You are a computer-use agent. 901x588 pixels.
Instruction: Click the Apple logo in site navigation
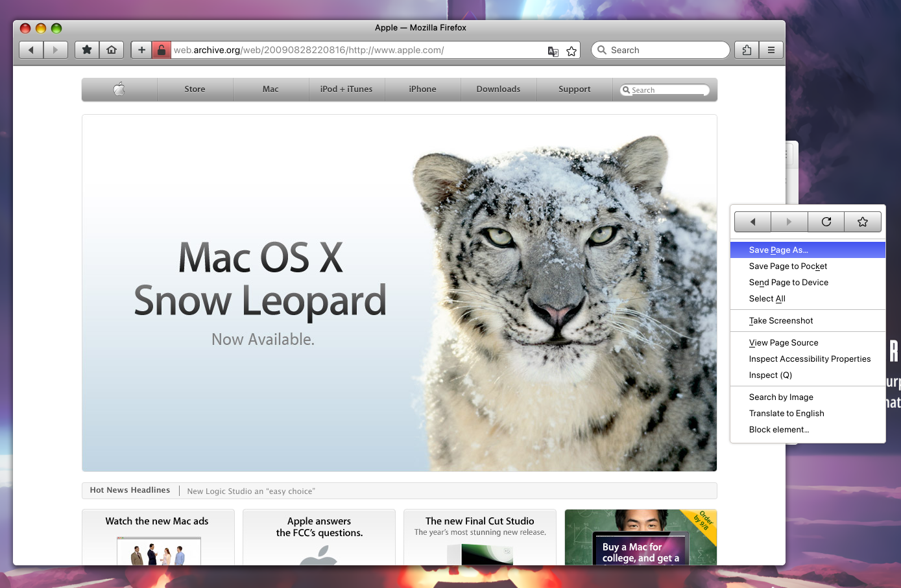119,89
